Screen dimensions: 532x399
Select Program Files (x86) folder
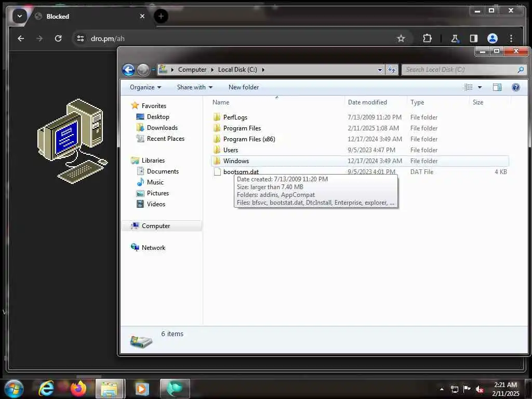coord(249,139)
